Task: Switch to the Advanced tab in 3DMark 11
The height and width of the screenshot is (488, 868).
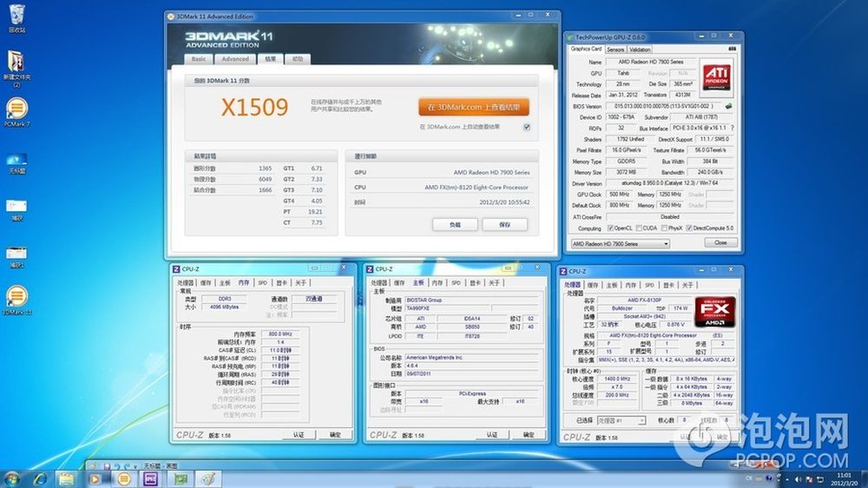Action: (x=235, y=59)
